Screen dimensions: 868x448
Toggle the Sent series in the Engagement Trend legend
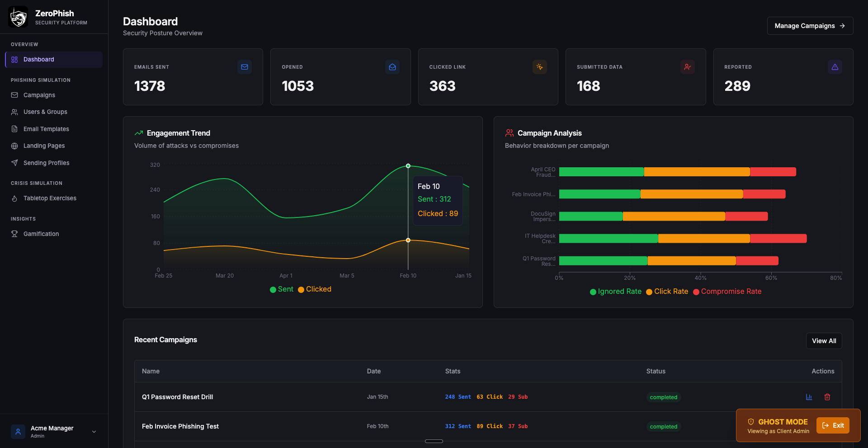click(281, 289)
